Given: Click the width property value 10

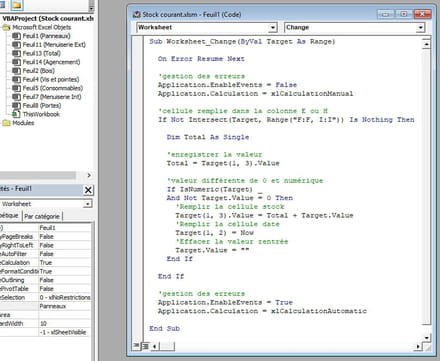Looking at the screenshot, I should tap(64, 323).
